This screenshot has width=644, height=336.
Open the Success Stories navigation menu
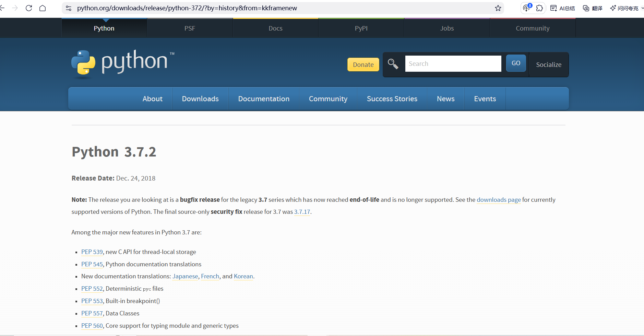coord(392,99)
